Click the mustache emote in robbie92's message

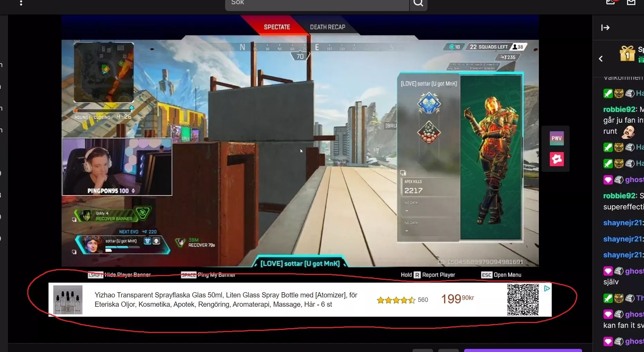click(628, 132)
